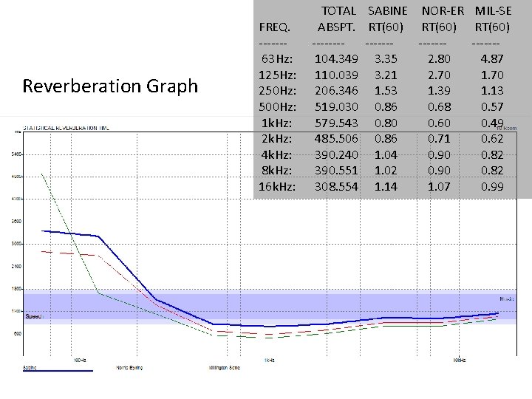Click the 'Speech' band label on chart
532x399 pixels.
tap(34, 316)
